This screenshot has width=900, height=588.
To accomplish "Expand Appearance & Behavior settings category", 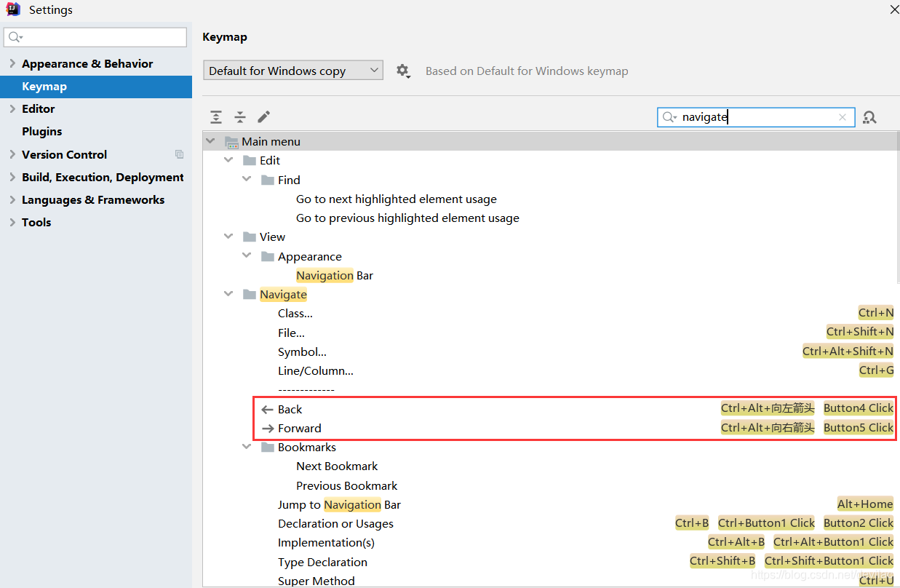I will 12,64.
